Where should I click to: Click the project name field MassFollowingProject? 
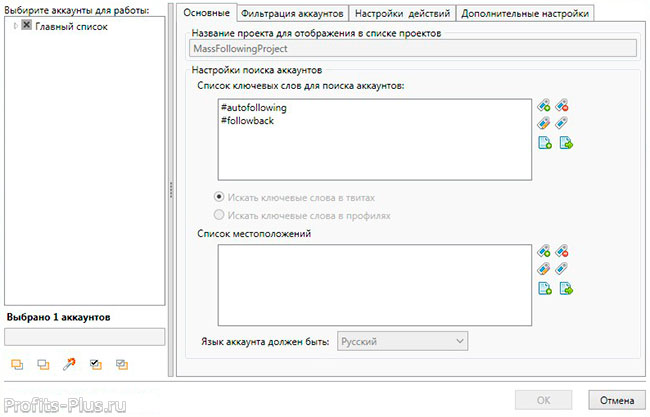tap(413, 48)
